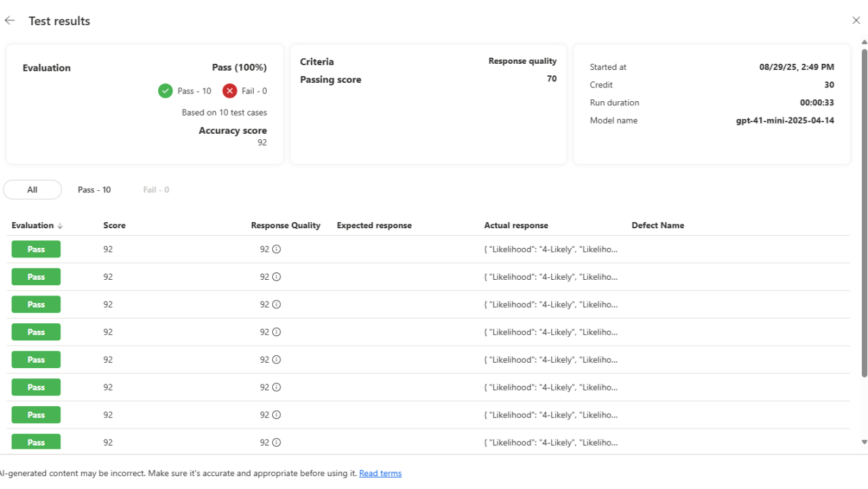
Task: Click info icon in seventh row Response Quality
Action: 276,415
